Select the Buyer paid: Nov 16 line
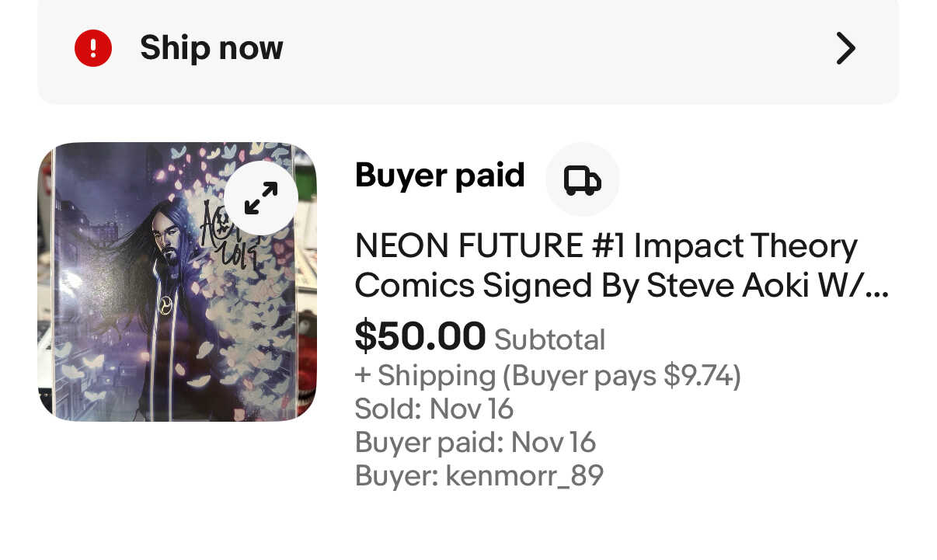 [475, 442]
